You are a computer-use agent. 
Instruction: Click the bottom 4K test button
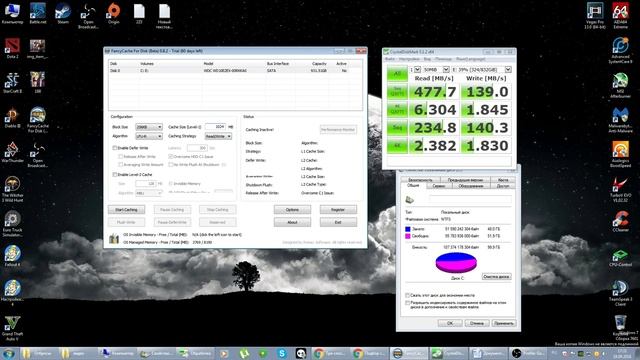pos(397,146)
